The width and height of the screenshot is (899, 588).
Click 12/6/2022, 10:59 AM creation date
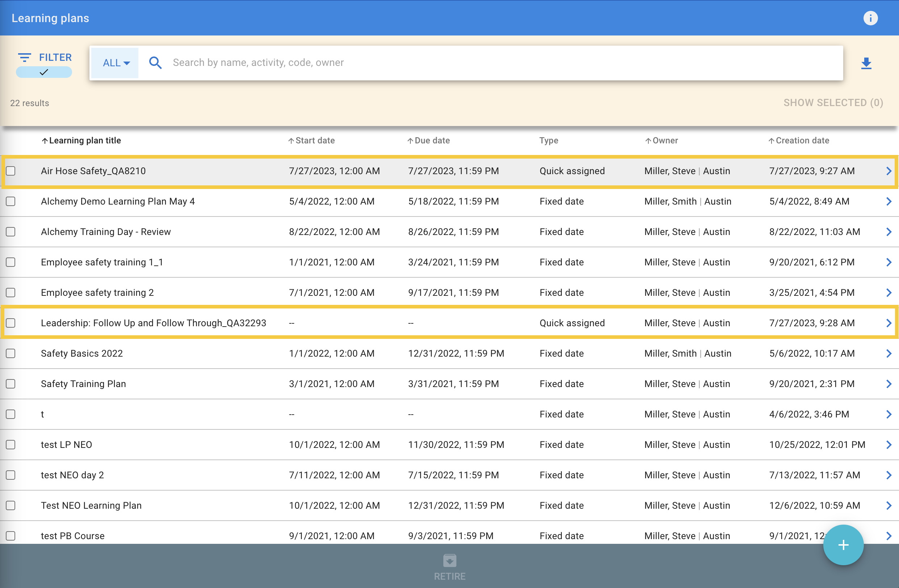[814, 506]
